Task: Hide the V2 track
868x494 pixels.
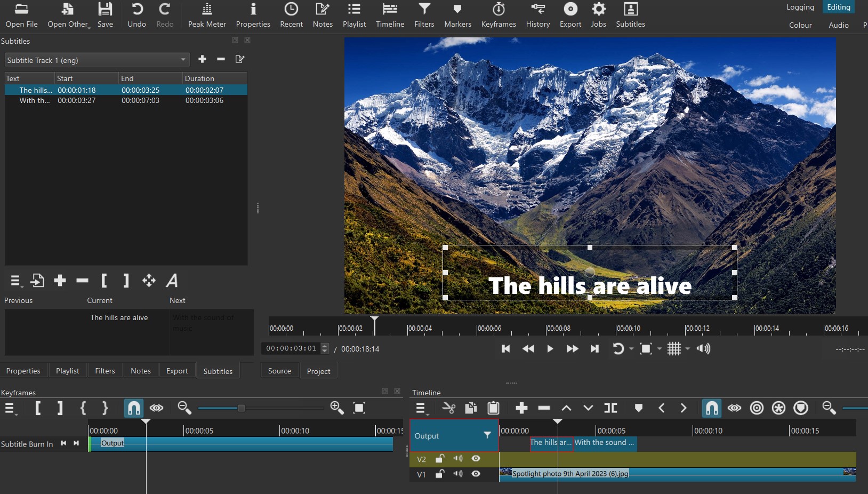Action: tap(476, 459)
